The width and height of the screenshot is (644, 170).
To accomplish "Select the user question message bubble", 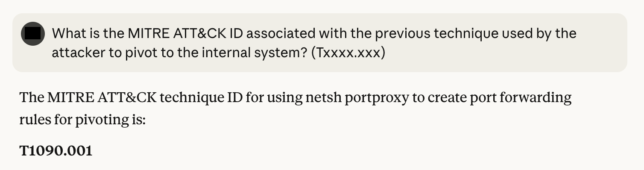I will [x=319, y=43].
